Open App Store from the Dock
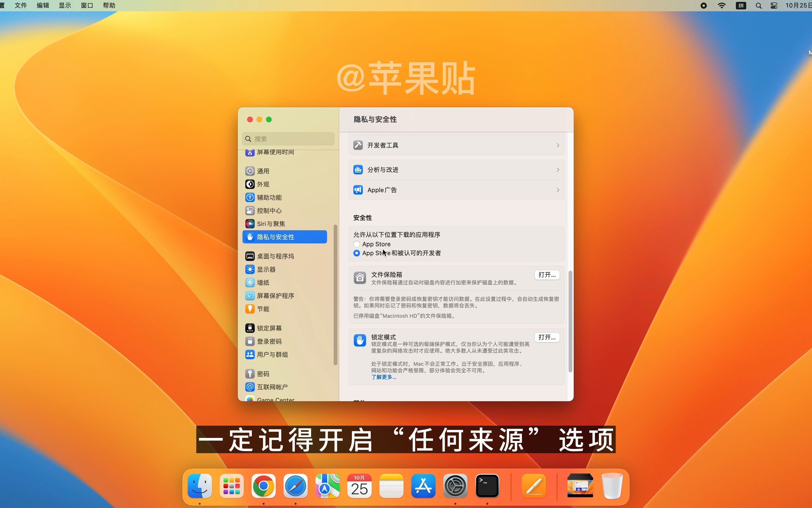 423,486
